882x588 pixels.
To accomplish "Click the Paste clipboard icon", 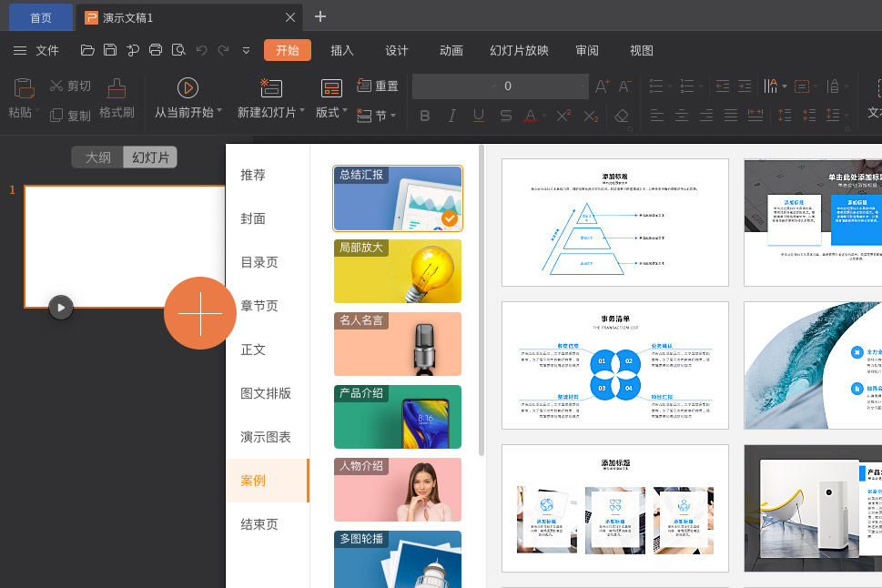I will tap(23, 88).
